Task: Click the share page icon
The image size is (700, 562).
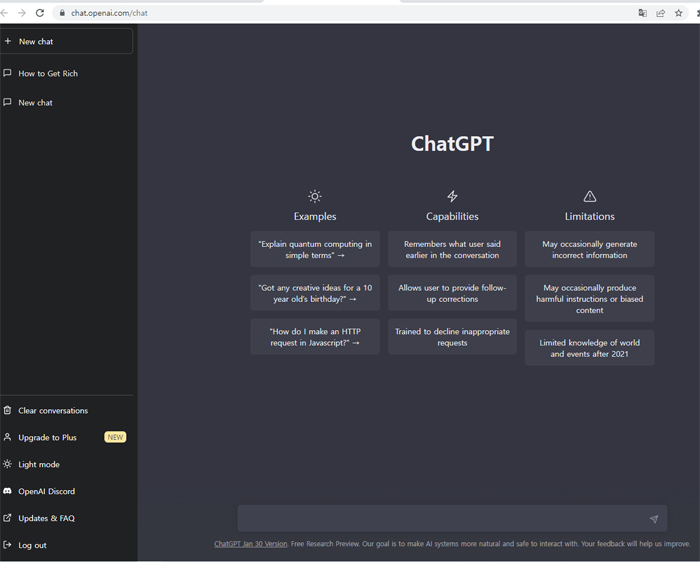Action: pos(660,13)
